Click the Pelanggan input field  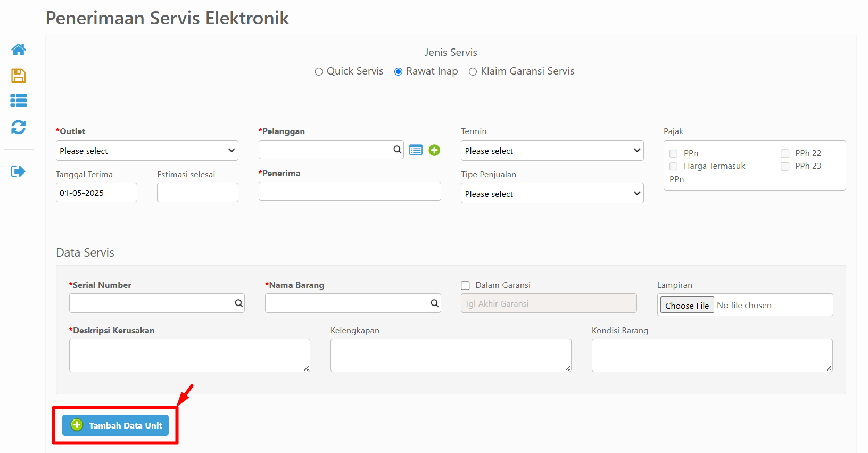tap(331, 150)
